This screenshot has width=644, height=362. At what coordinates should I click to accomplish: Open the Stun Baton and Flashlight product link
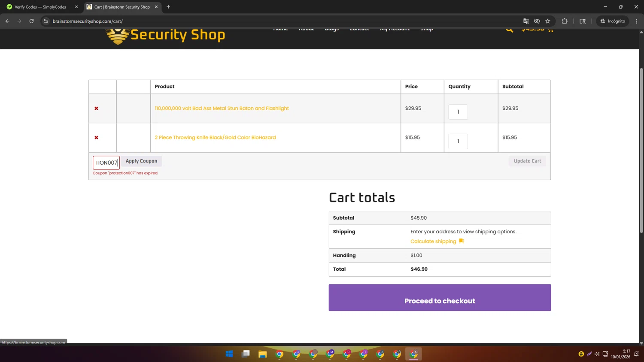[222, 108]
